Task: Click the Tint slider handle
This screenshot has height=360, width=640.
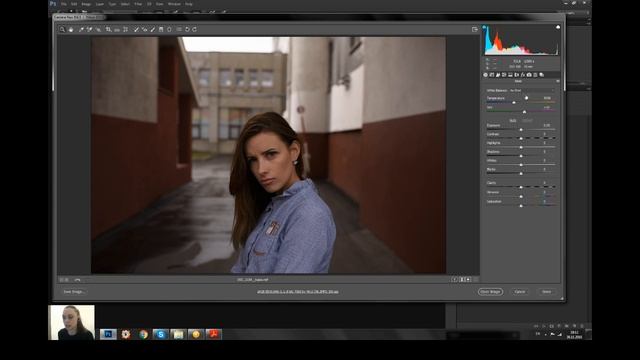Action: coord(524,112)
